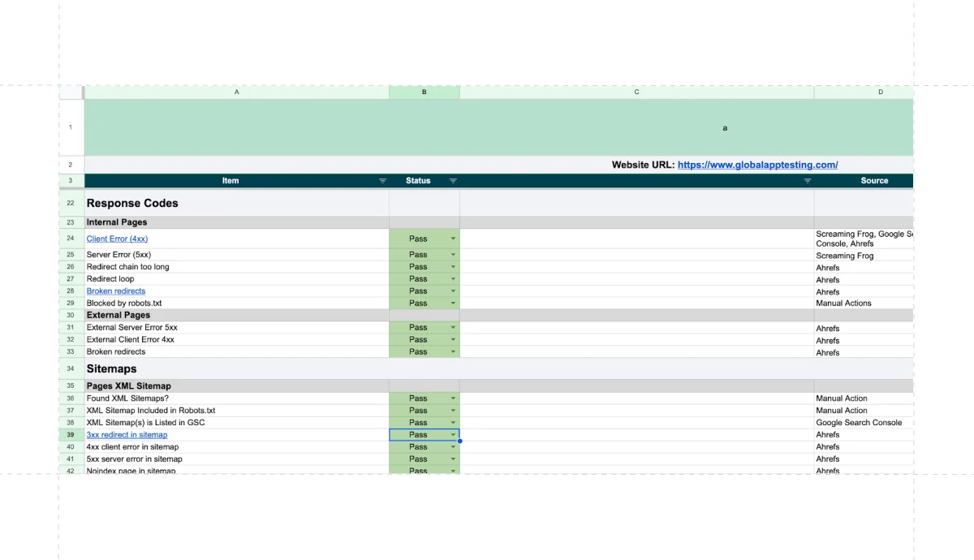Select row number 34 header

click(71, 368)
